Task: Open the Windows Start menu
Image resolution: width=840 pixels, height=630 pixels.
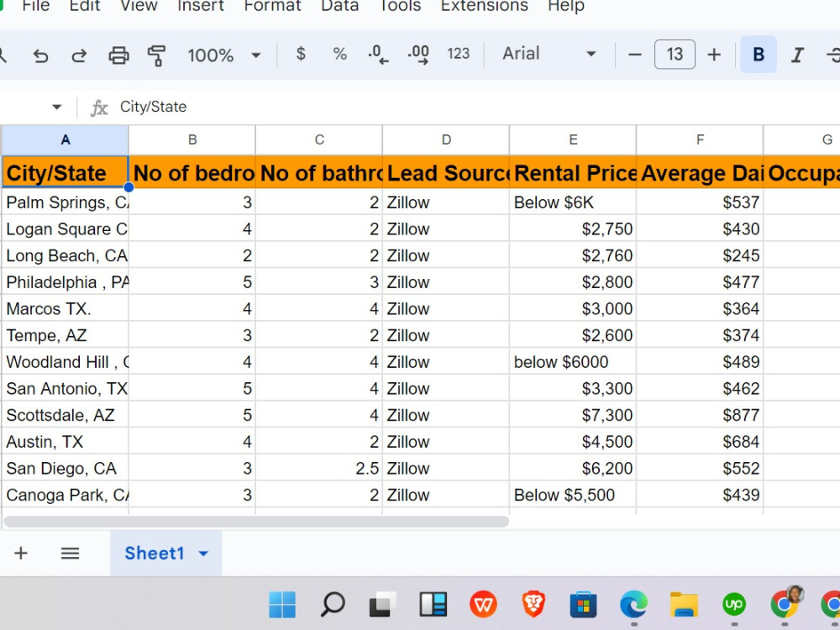Action: pos(282,604)
